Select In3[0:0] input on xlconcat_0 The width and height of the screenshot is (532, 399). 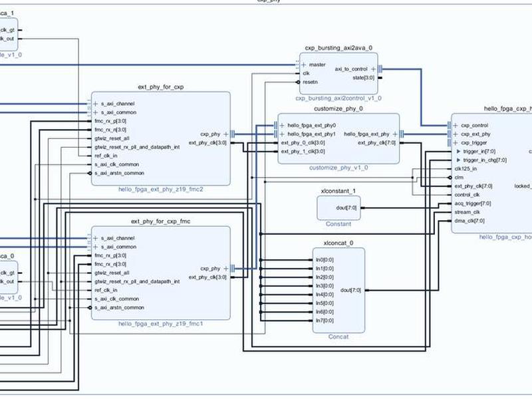[x=325, y=286]
